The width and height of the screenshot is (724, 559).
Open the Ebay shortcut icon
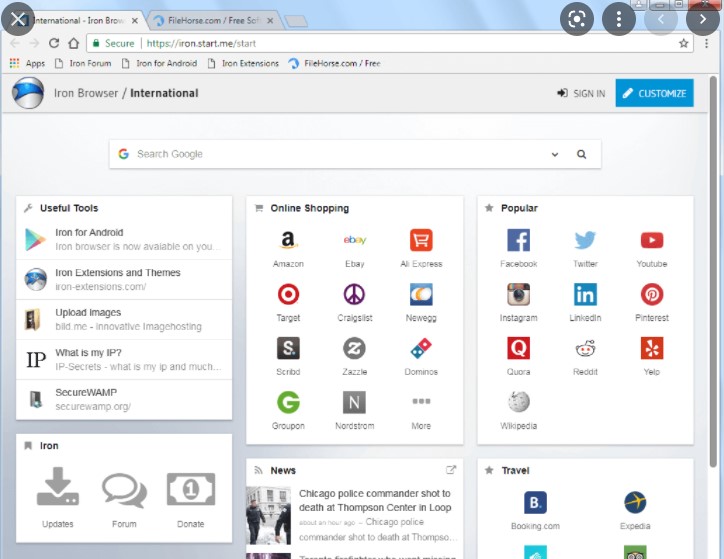click(x=355, y=240)
